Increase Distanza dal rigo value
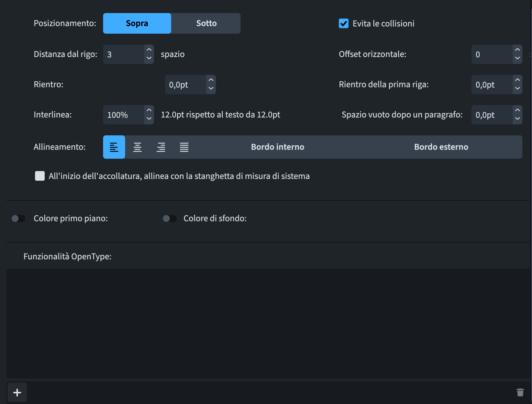This screenshot has height=404, width=532. 149,50
